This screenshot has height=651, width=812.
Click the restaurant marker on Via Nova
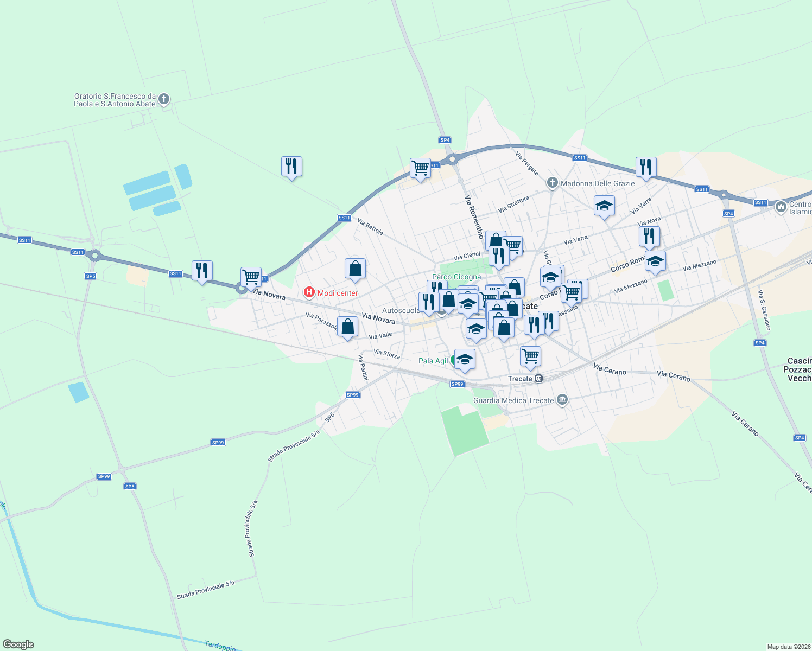tap(649, 237)
